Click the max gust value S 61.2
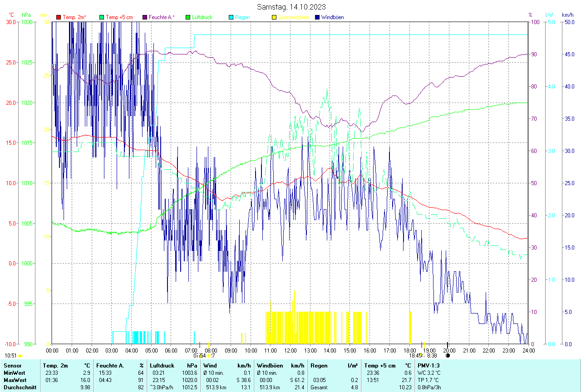The image size is (581, 392). (297, 380)
